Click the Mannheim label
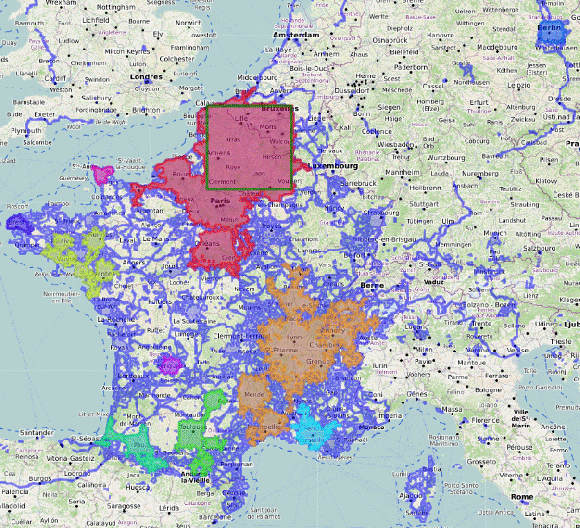The image size is (580, 528). click(x=401, y=172)
